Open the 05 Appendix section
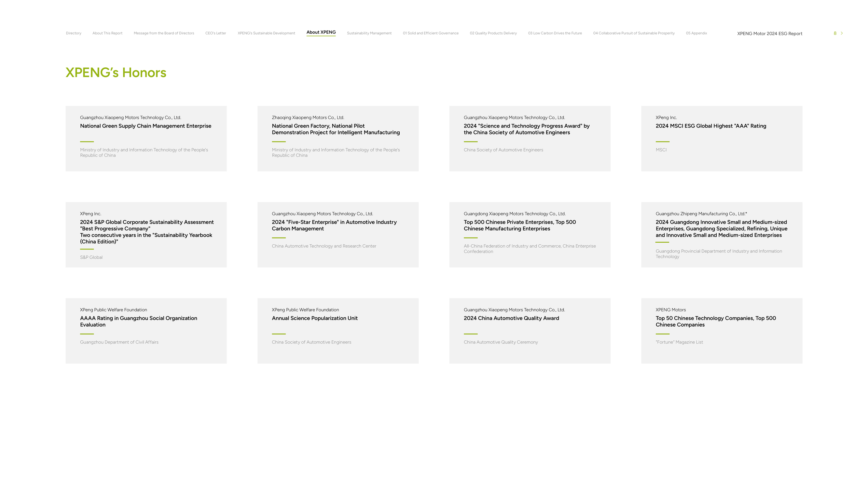868x488 pixels. click(x=696, y=33)
